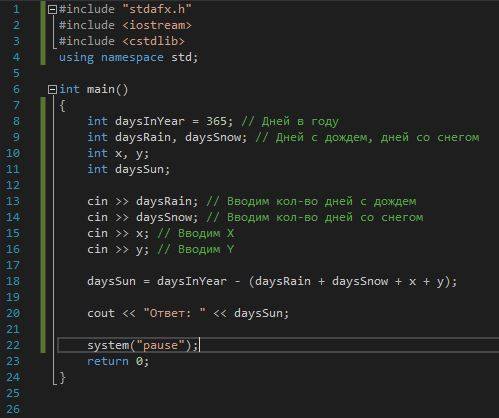This screenshot has height=418, width=499.
Task: Click comment "Дней с дождем, дней со снегом"
Action: pos(367,137)
